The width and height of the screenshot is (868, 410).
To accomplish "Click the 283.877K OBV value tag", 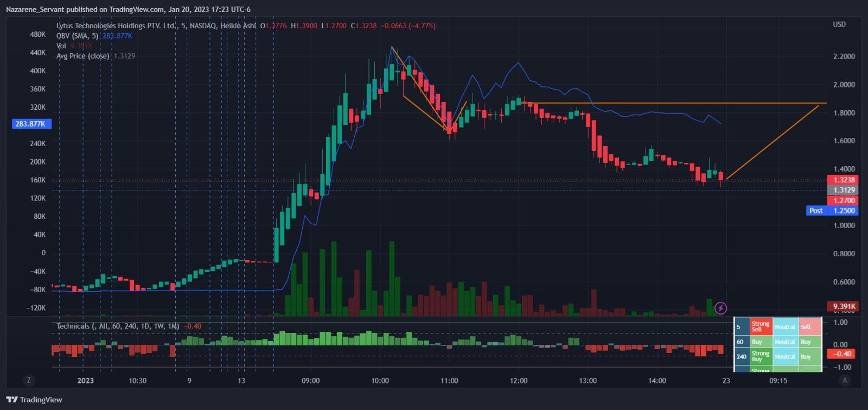I will point(31,124).
